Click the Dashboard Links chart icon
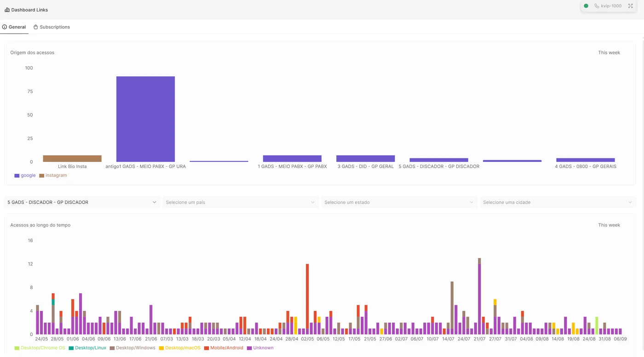Viewport: 644px width, 357px height. click(7, 10)
